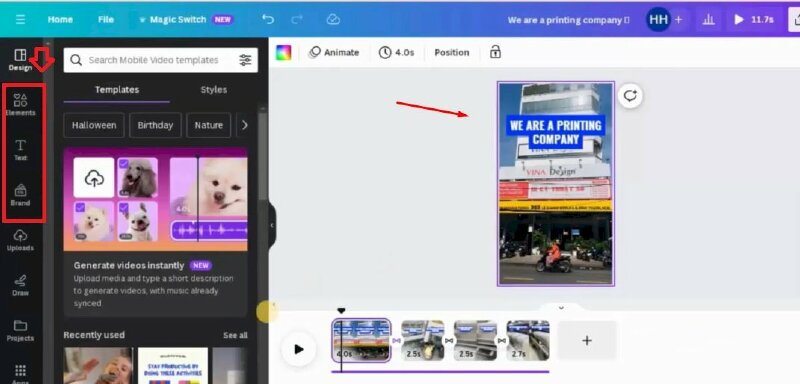Select the Halloween category chip
The height and width of the screenshot is (384, 800).
tap(94, 125)
